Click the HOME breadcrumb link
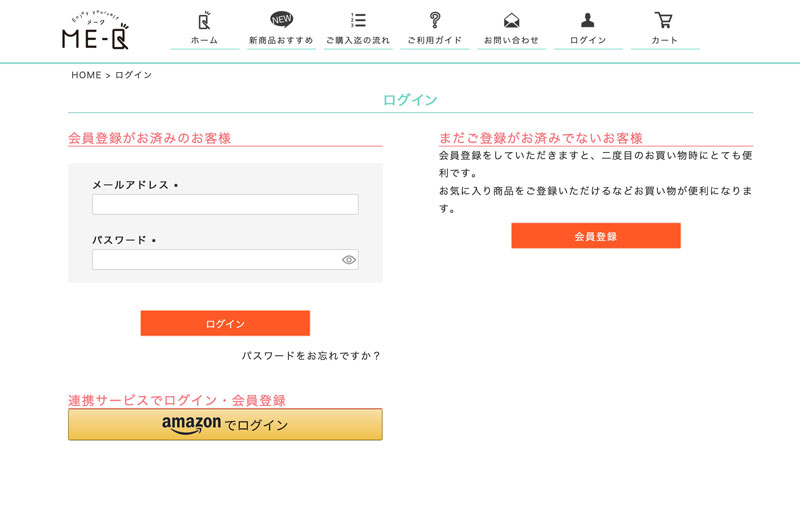The height and width of the screenshot is (531, 800). pos(86,75)
